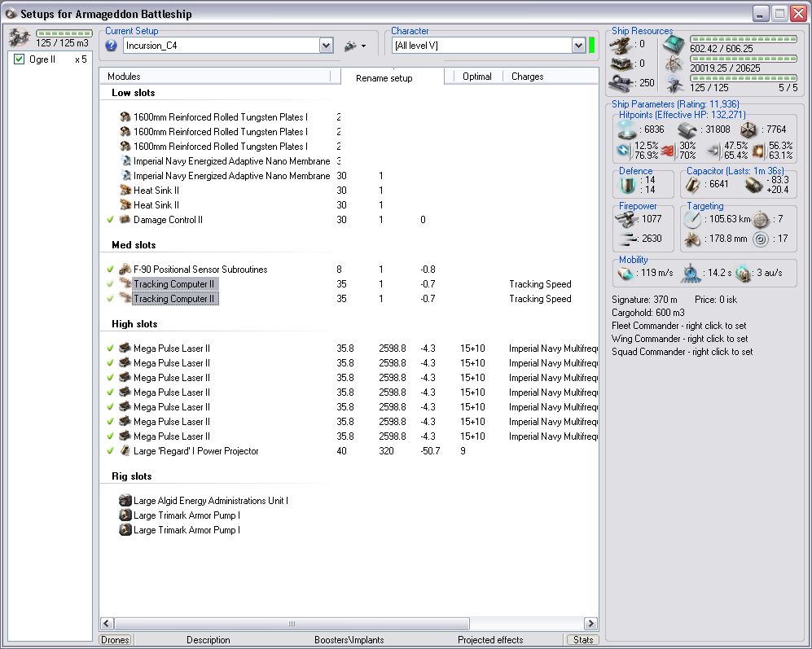Click the launcher hardpoints icon in Ship Resources
This screenshot has width=812, height=649.
coord(621,64)
